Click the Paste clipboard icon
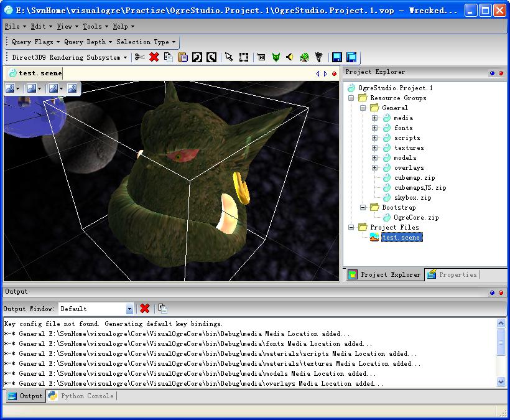Screen dimensions: 510x420 pos(182,57)
